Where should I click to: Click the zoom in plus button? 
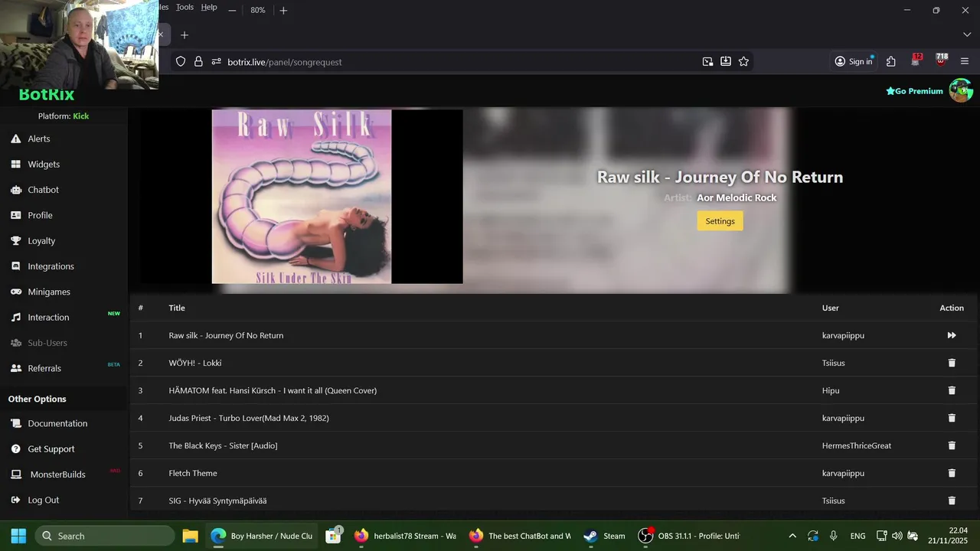pos(283,10)
